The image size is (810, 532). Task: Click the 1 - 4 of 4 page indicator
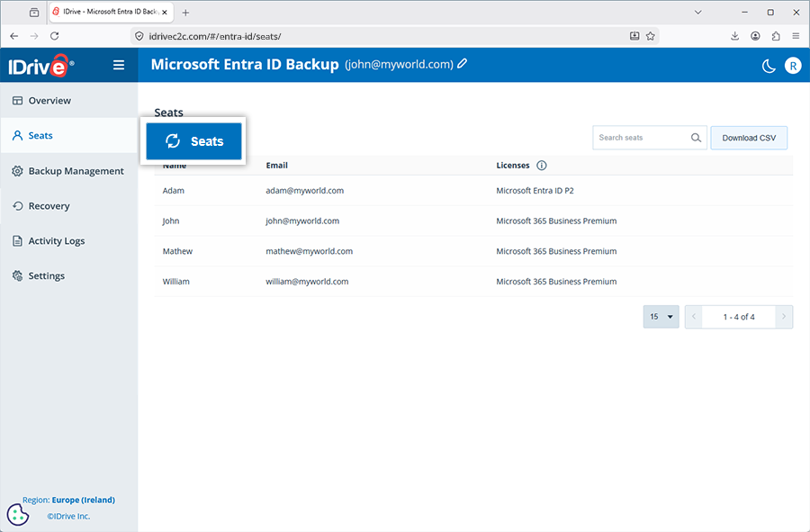[739, 317]
